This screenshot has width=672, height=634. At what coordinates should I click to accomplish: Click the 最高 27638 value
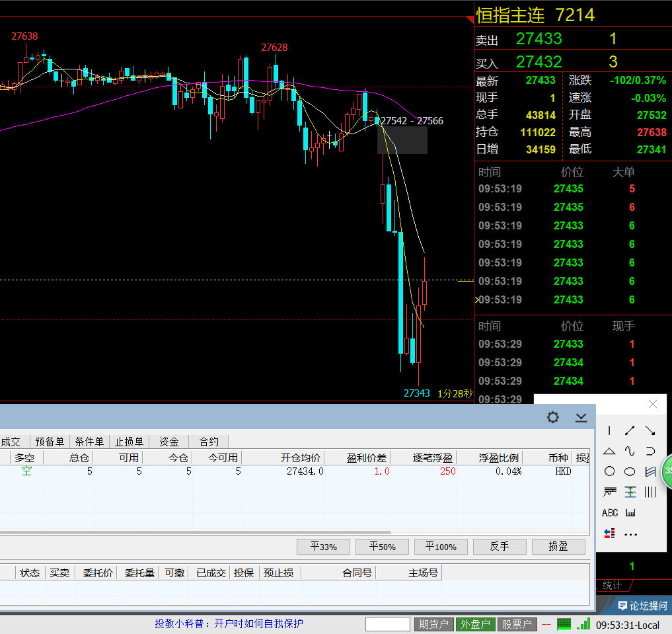coord(652,132)
